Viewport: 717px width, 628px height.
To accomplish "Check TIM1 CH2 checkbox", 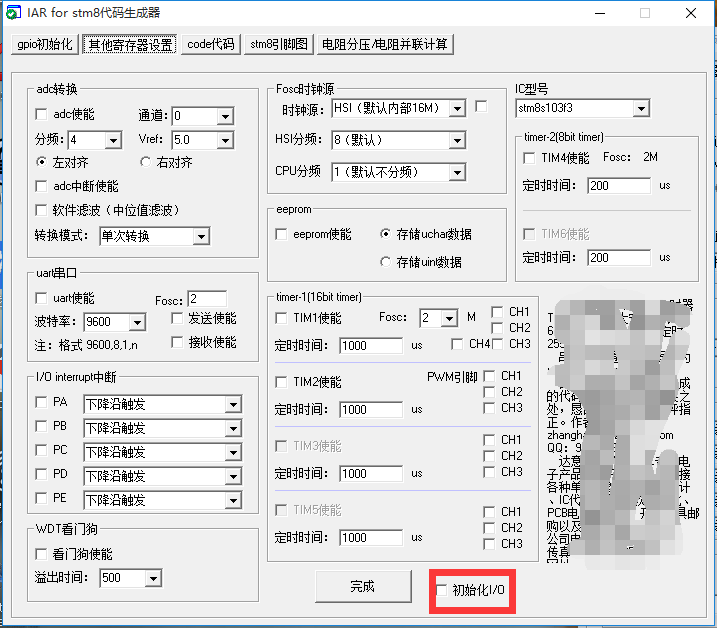I will 497,328.
